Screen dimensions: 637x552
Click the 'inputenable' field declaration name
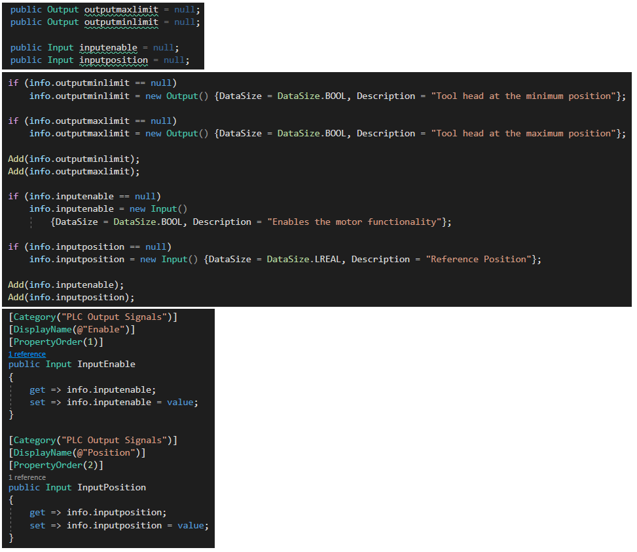108,48
